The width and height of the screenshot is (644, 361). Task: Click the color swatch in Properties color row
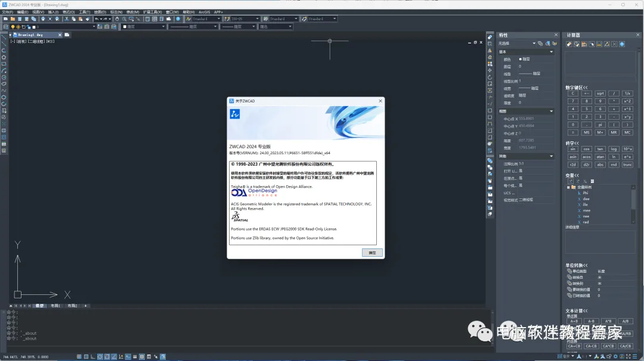[521, 59]
